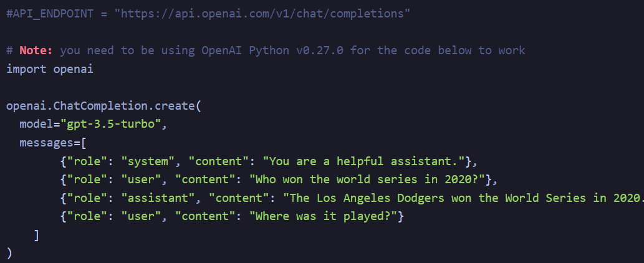Screen dimensions: 644x263
Task: Click the model parameter name
Action: [x=36, y=124]
